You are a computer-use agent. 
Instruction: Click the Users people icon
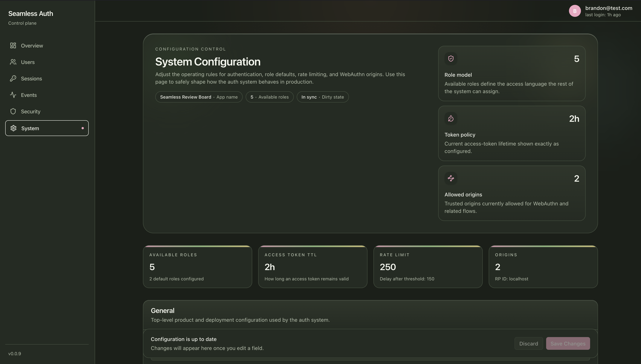tap(13, 62)
